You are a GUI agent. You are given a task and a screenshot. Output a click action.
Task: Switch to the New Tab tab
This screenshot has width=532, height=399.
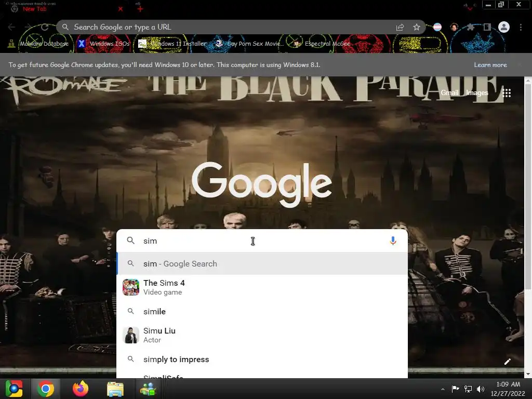pyautogui.click(x=64, y=9)
